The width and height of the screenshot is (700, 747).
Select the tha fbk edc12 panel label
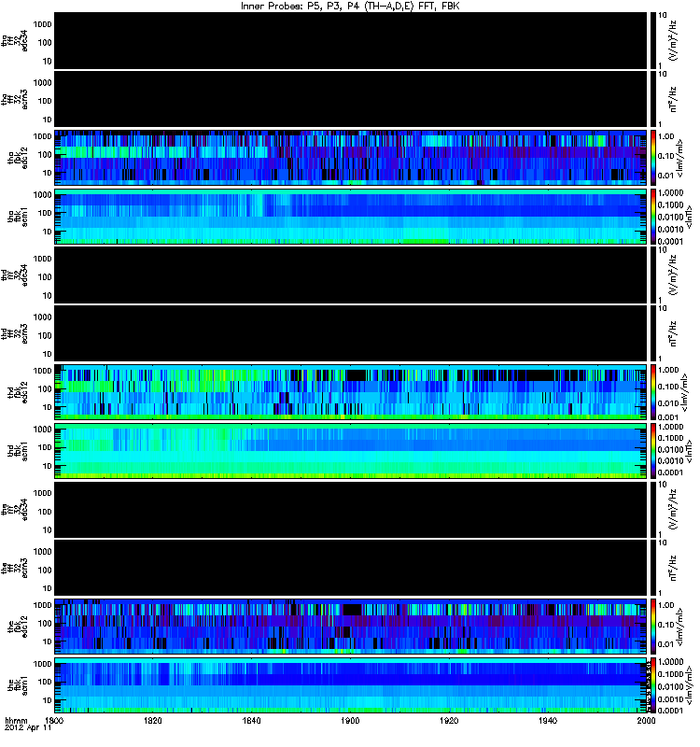[18, 158]
